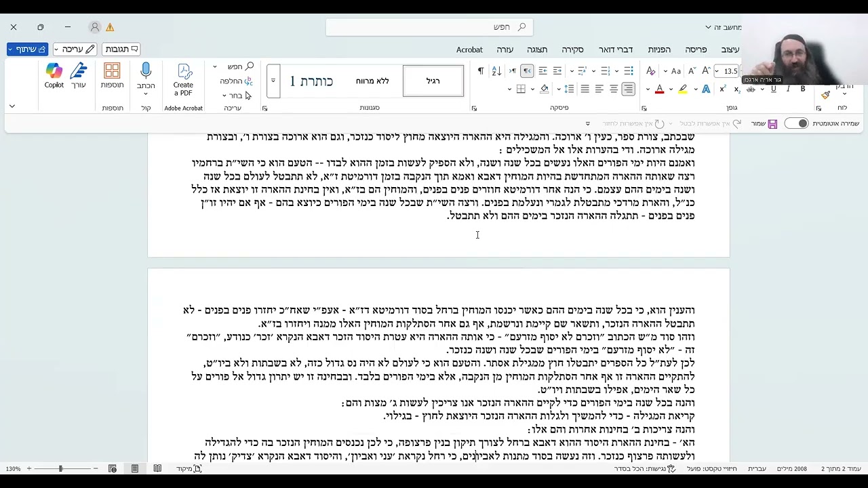This screenshot has width=868, height=488.
Task: Click the increase font size icon
Action: [x=707, y=70]
